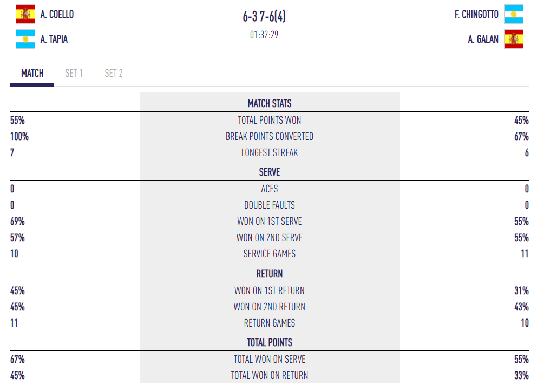This screenshot has width=537, height=392.
Task: Click the RETURN section header
Action: pyautogui.click(x=270, y=274)
